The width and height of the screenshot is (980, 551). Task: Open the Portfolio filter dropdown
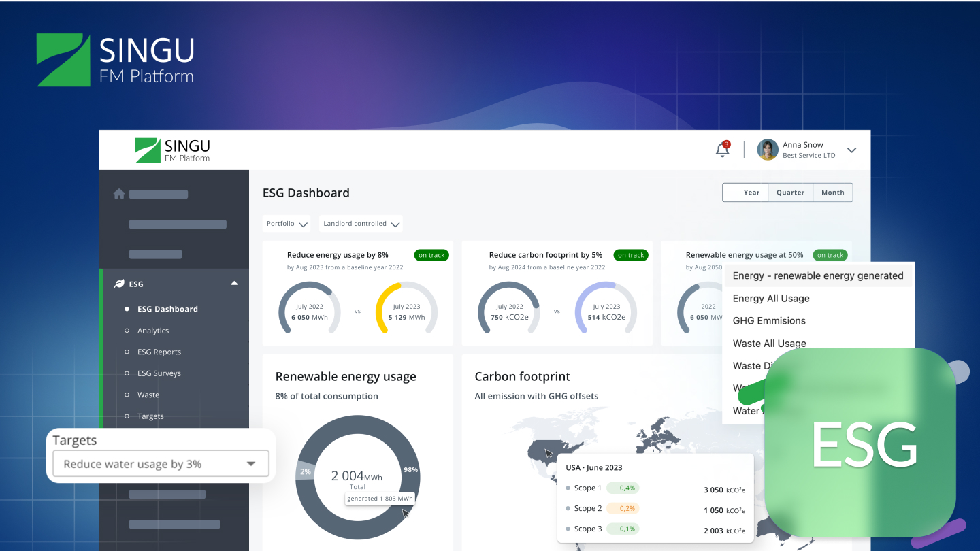[x=287, y=224]
